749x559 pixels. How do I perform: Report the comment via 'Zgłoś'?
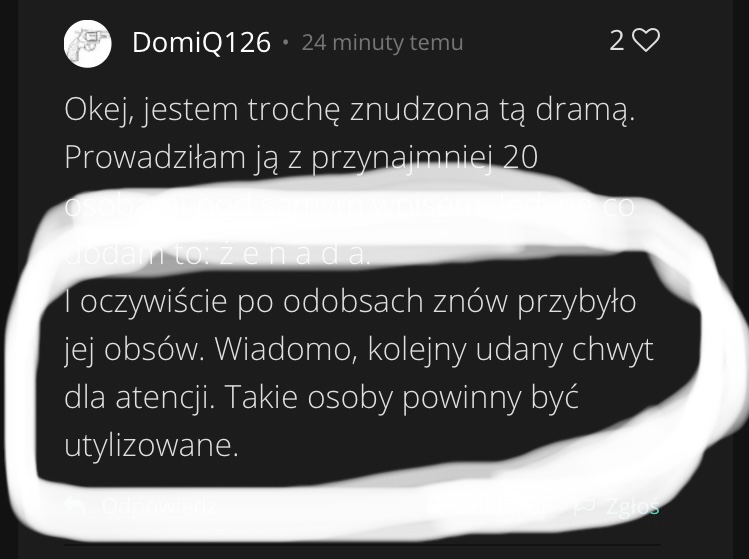(632, 506)
